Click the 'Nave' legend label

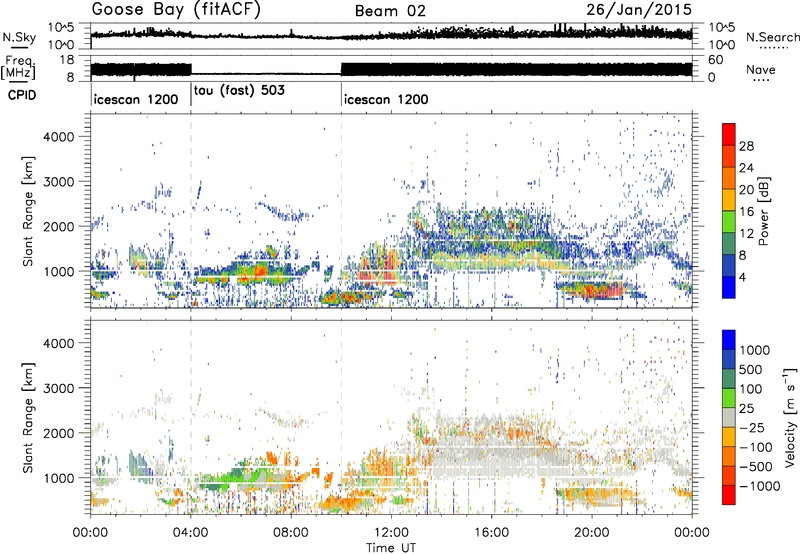(761, 69)
